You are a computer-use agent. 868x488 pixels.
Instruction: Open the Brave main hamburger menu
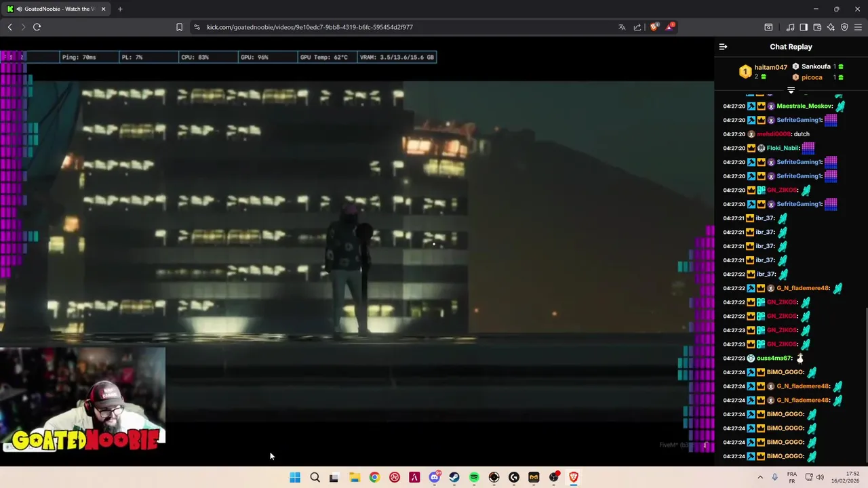coord(858,27)
